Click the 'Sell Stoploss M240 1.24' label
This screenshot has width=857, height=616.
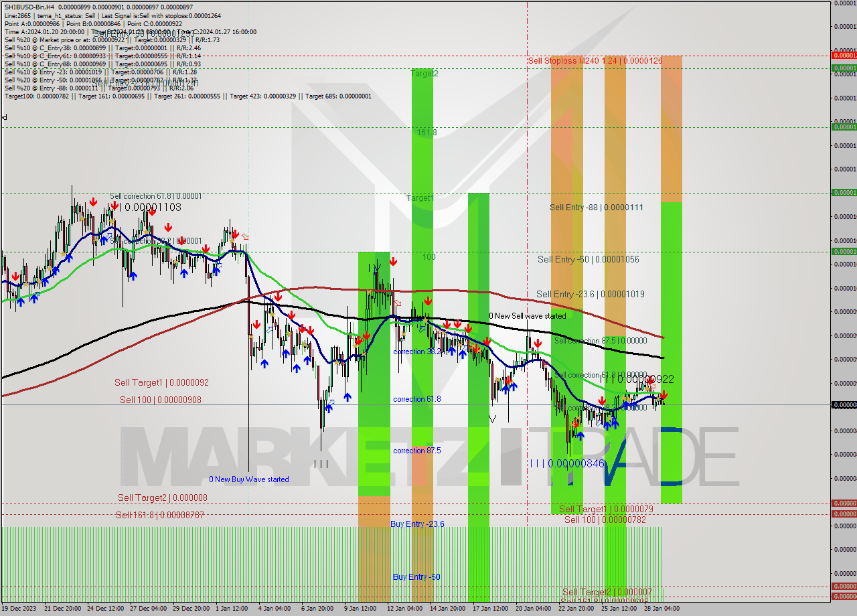[x=595, y=60]
